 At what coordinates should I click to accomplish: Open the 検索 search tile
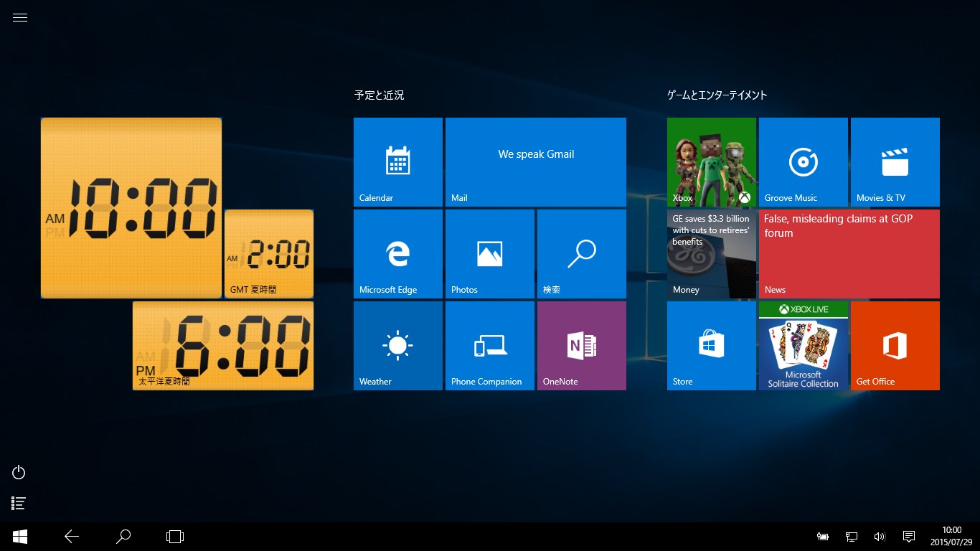[x=581, y=253]
